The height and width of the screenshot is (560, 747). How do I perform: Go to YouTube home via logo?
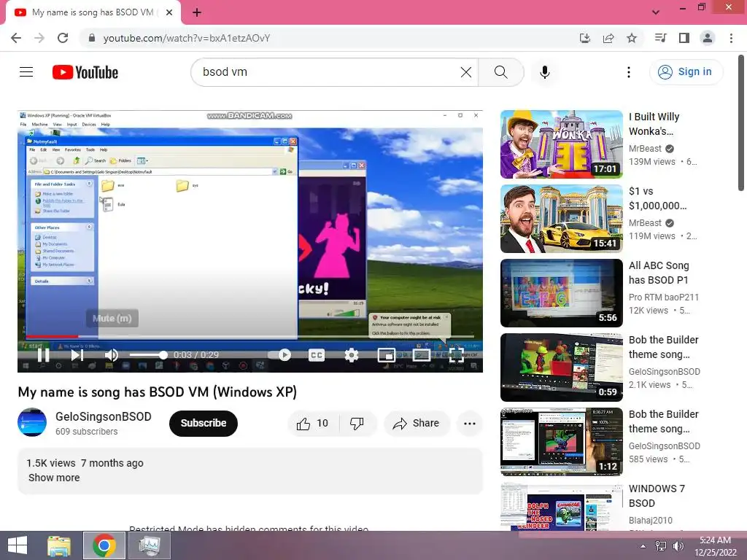(85, 72)
